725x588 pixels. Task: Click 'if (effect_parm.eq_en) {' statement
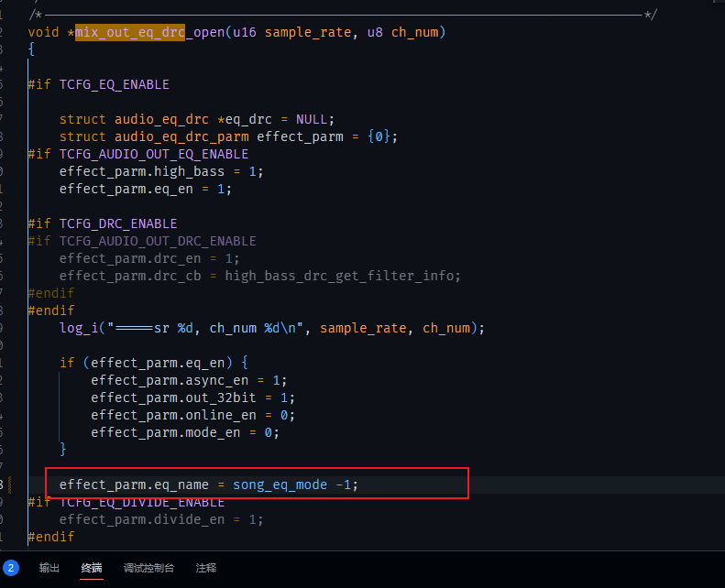[153, 363]
